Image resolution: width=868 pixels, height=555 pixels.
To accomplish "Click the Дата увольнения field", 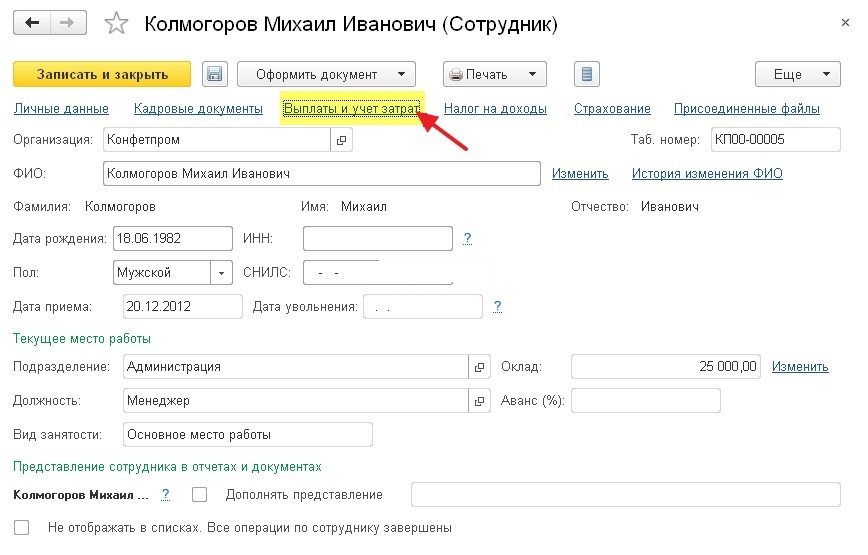I will (x=423, y=307).
